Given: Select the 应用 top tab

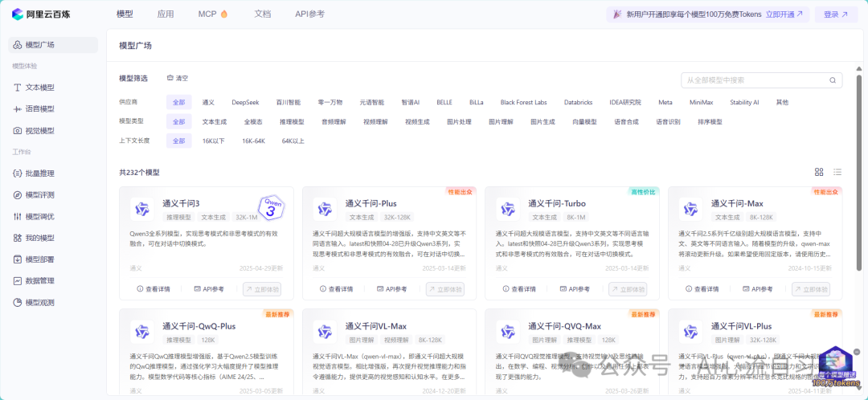Looking at the screenshot, I should (x=166, y=14).
